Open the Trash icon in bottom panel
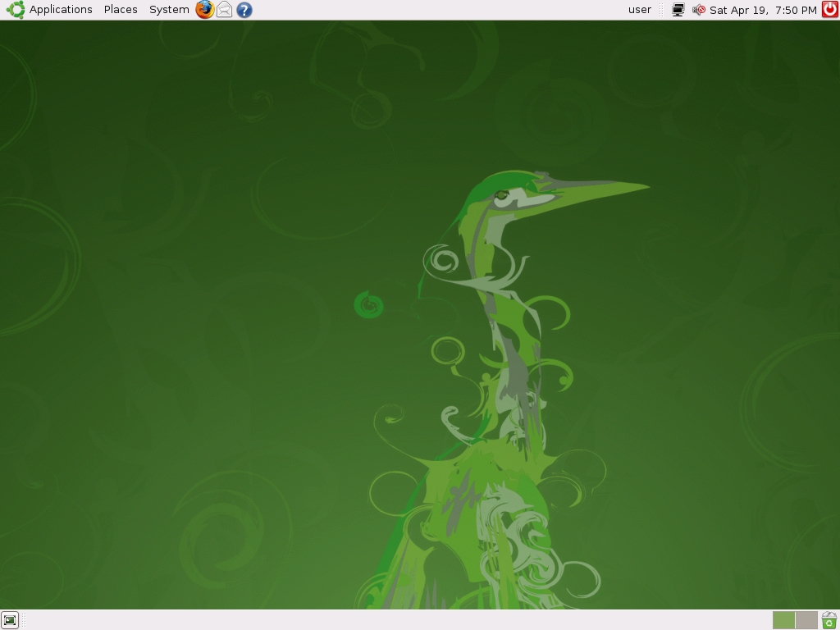840x630 pixels. tap(829, 620)
